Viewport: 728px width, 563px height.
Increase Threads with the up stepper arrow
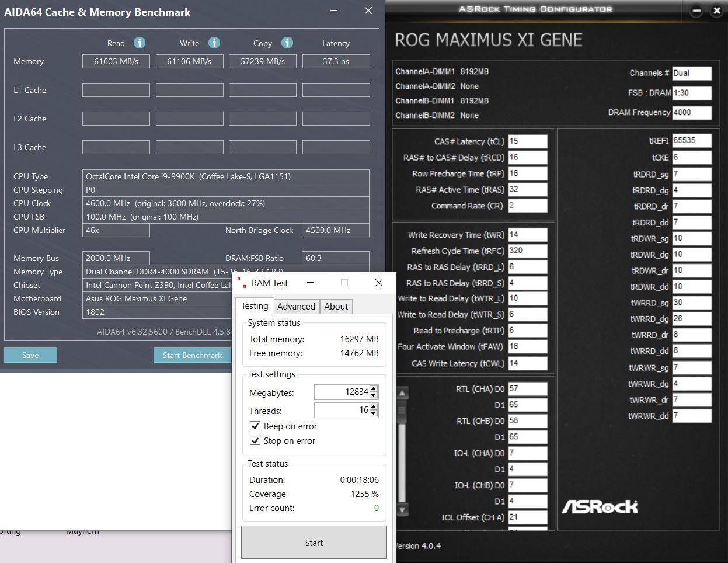[374, 407]
